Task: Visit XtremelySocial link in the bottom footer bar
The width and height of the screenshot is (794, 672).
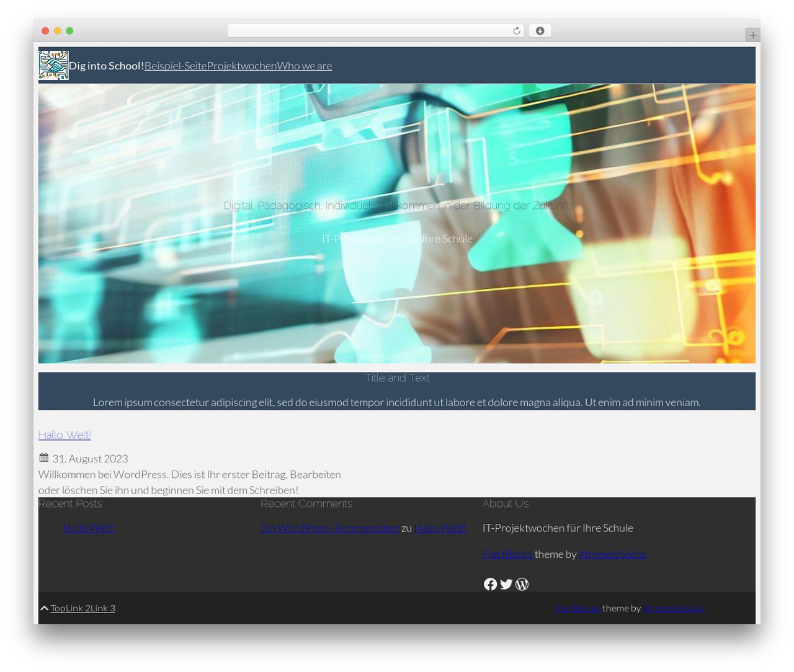Action: [674, 608]
